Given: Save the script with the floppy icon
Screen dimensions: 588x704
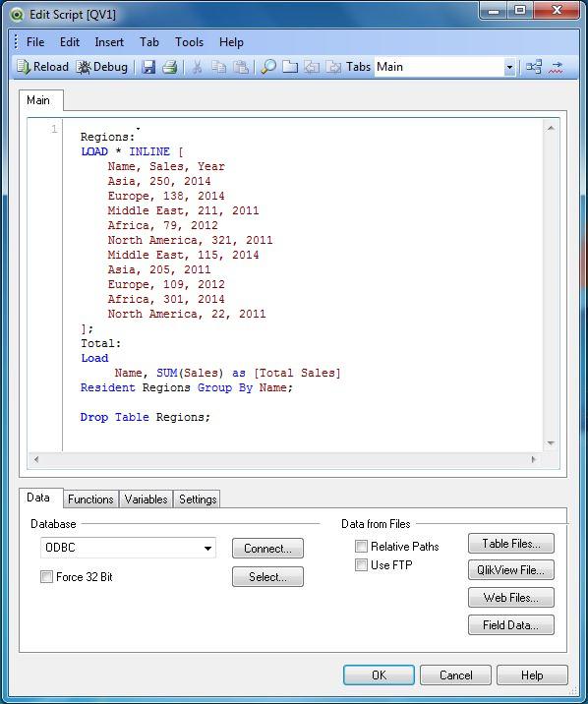Looking at the screenshot, I should [148, 67].
